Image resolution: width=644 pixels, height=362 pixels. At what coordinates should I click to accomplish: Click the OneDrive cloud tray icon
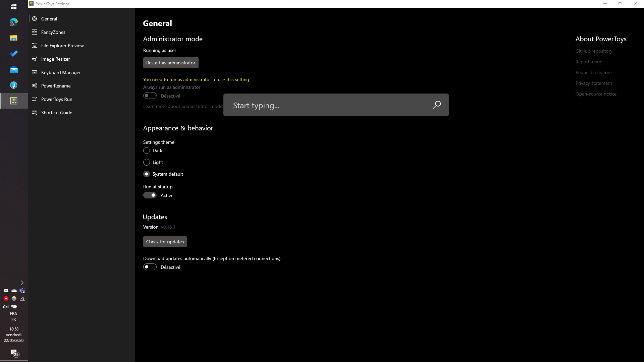[x=14, y=291]
